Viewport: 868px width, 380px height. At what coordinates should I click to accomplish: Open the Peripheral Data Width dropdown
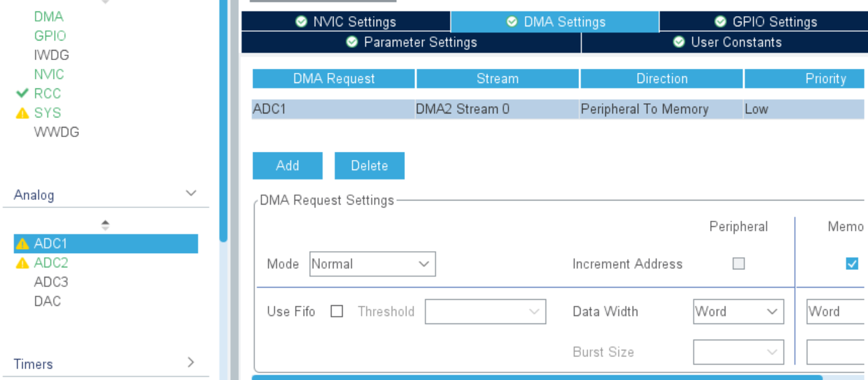pyautogui.click(x=738, y=312)
